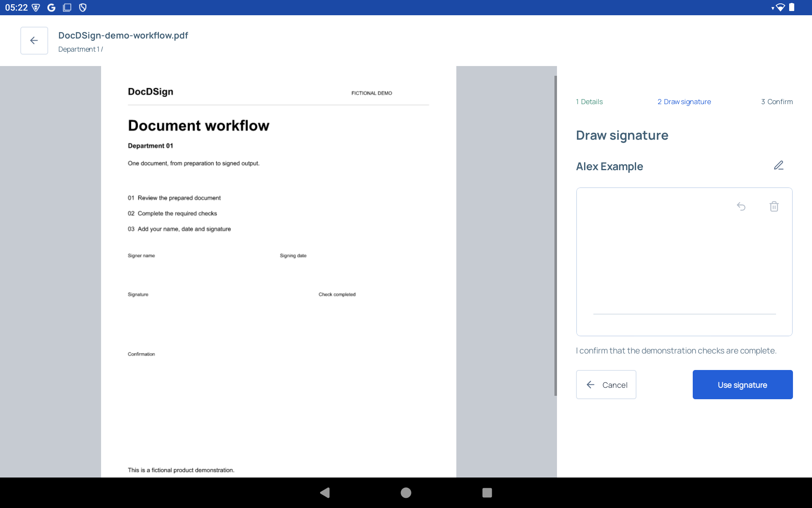Tap the 'One document, from preparation' sentence
The height and width of the screenshot is (508, 812).
pos(194,163)
